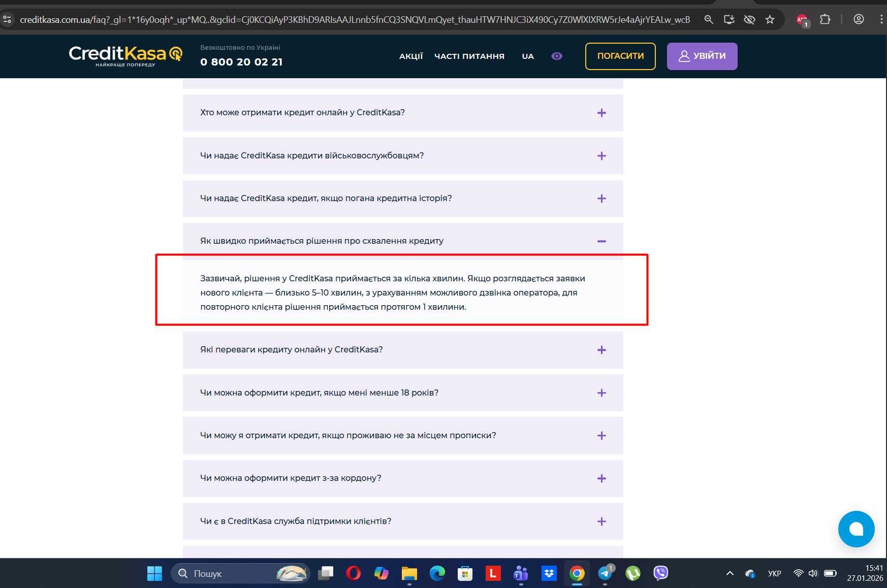Show hidden system tray icons
The width and height of the screenshot is (887, 588).
730,574
